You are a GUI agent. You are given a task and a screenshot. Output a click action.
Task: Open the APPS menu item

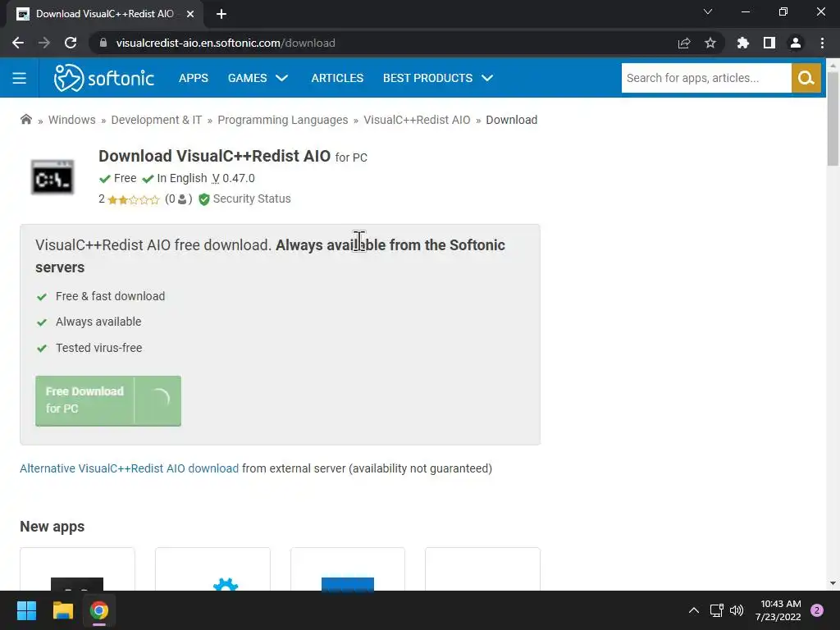[194, 78]
